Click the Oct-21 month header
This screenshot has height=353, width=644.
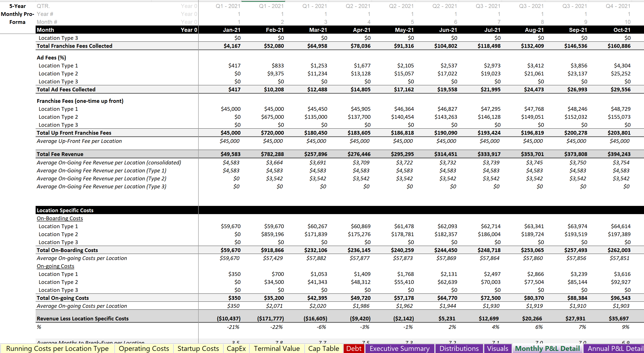click(622, 30)
